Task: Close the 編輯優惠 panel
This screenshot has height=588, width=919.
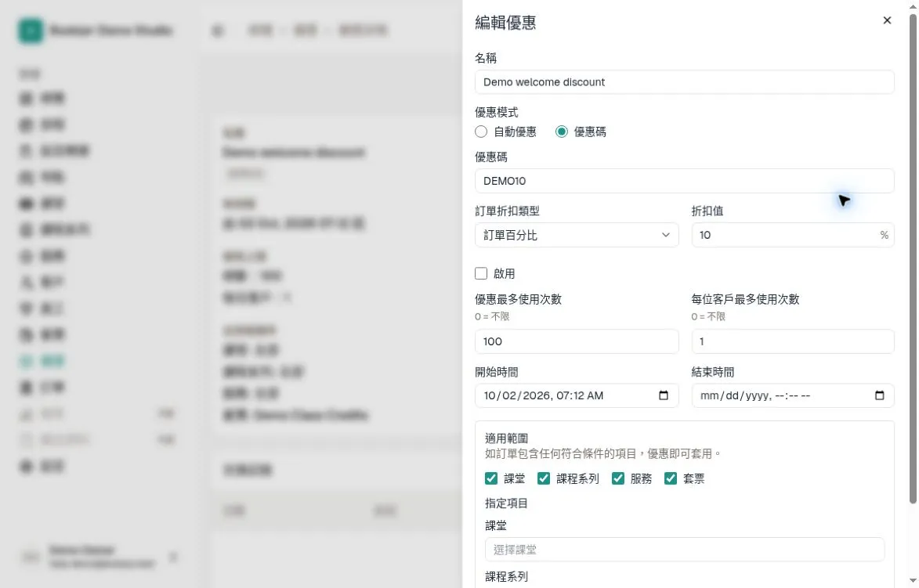Action: coord(887,20)
